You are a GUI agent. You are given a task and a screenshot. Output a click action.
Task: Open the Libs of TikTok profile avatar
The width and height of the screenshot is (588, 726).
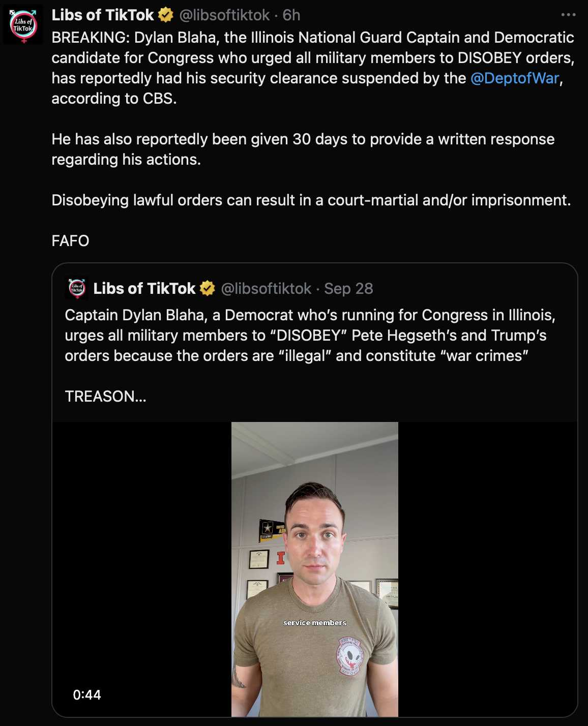[x=23, y=25]
